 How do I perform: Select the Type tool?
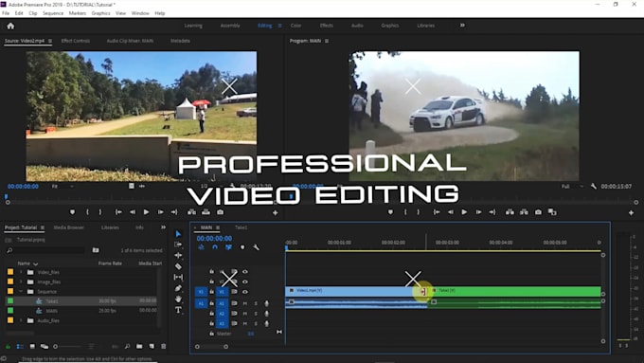[x=178, y=310]
